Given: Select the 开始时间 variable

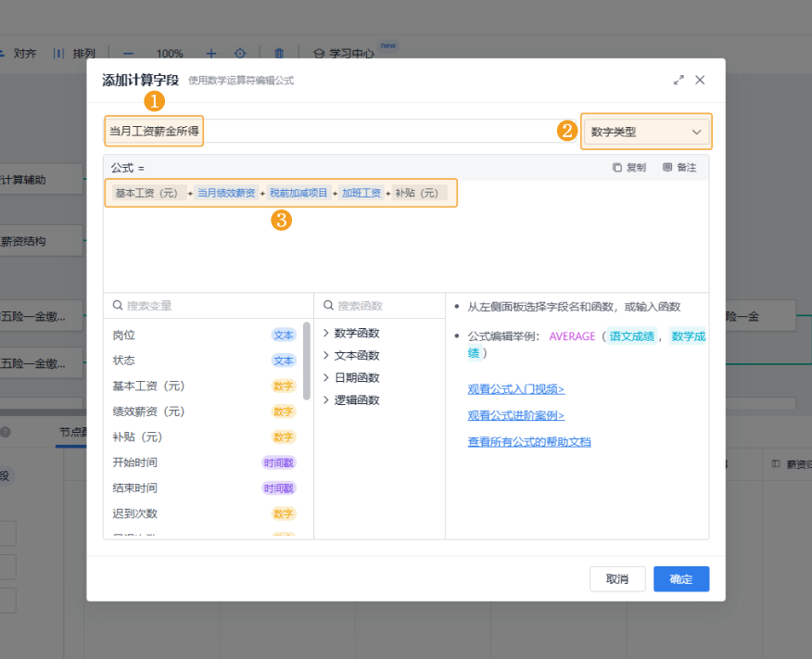Looking at the screenshot, I should click(135, 463).
